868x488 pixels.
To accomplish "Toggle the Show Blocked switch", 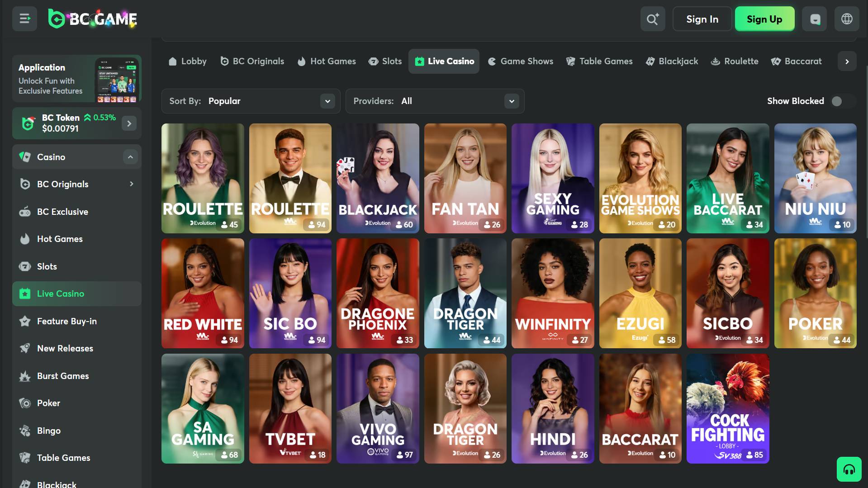I will (840, 101).
